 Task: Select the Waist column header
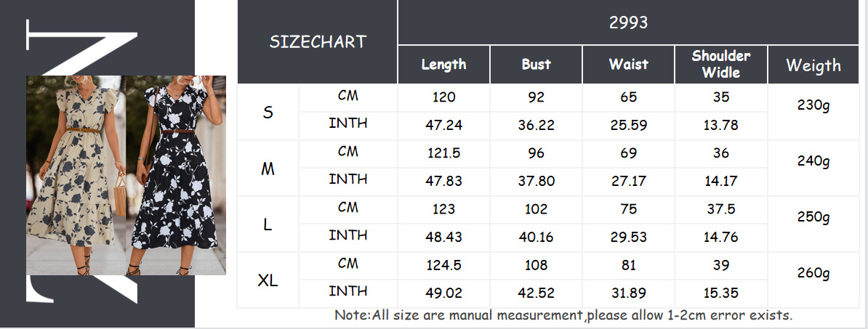click(x=629, y=65)
